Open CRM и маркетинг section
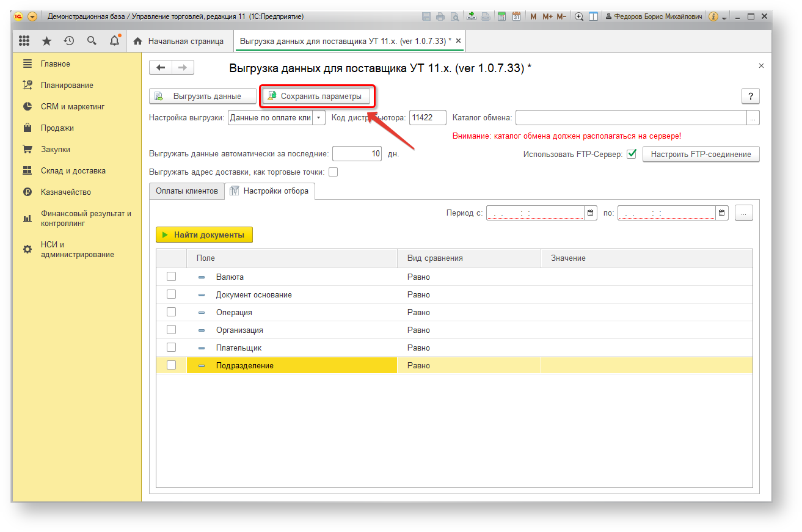The width and height of the screenshot is (802, 532). click(x=73, y=107)
